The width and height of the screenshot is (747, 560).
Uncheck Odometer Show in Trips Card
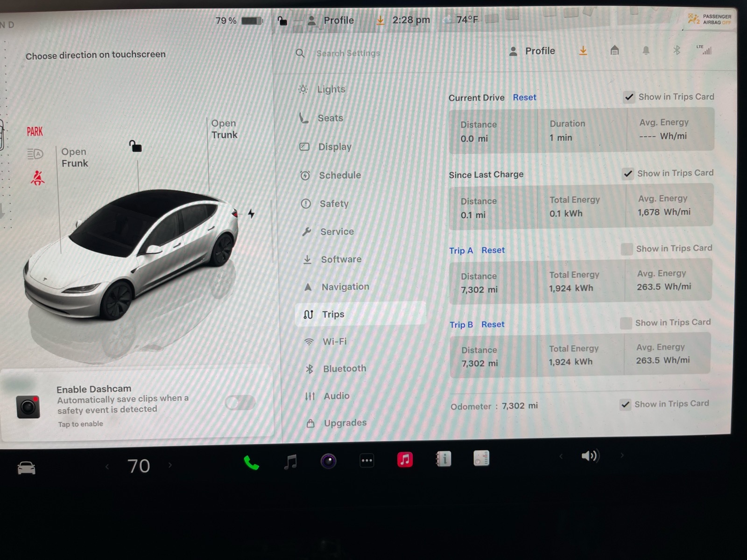625,405
